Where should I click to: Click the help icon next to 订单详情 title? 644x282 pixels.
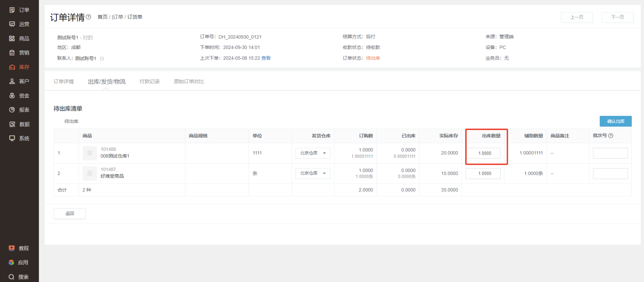[88, 17]
